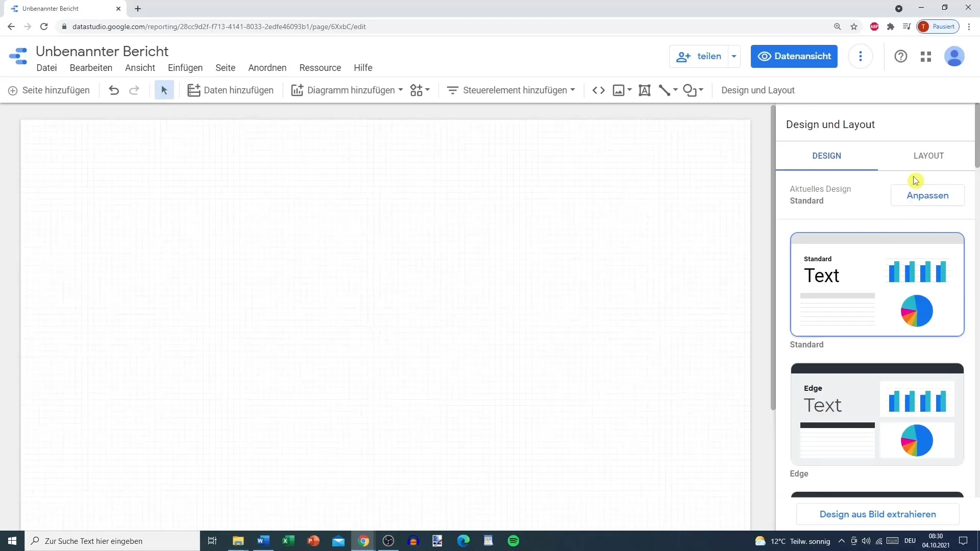This screenshot has width=980, height=551.
Task: Open the Hilfe menu
Action: (363, 68)
